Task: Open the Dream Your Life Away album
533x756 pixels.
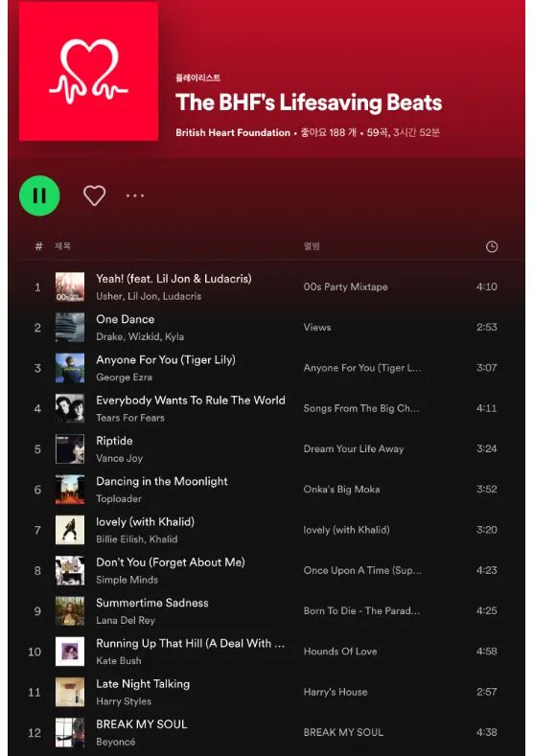Action: point(354,448)
